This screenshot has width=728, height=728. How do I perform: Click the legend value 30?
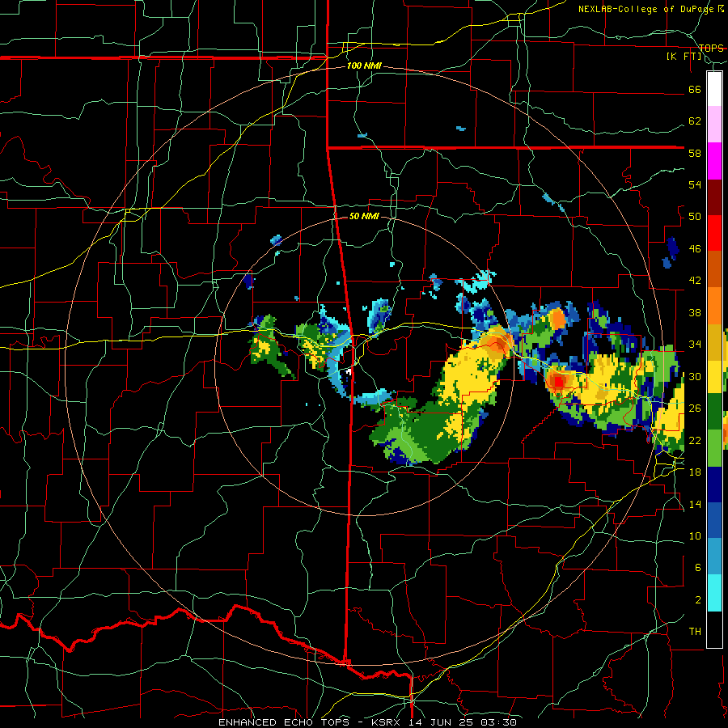(x=695, y=376)
